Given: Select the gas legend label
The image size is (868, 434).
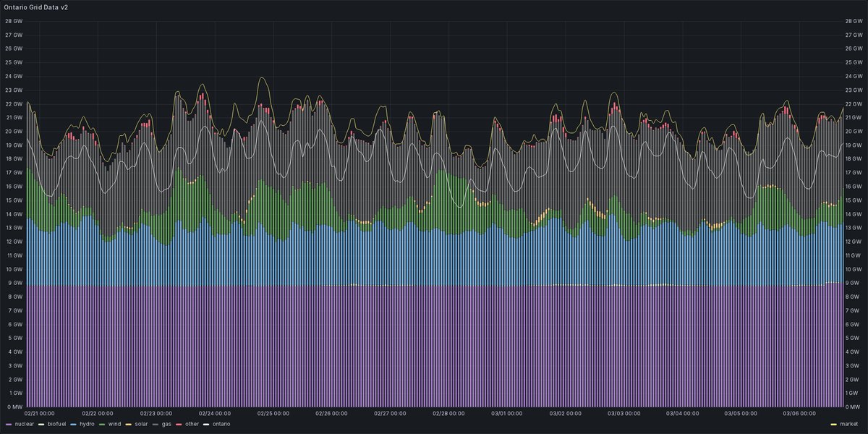Looking at the screenshot, I should 168,424.
